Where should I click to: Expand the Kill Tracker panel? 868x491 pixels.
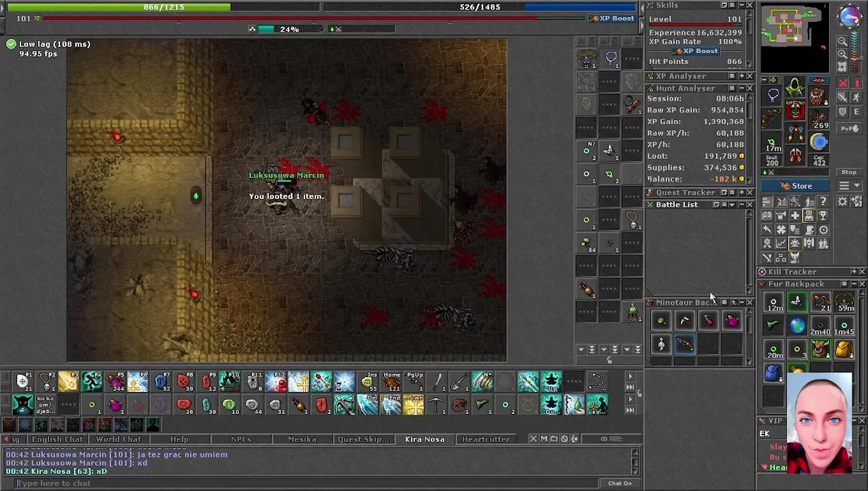pos(854,272)
